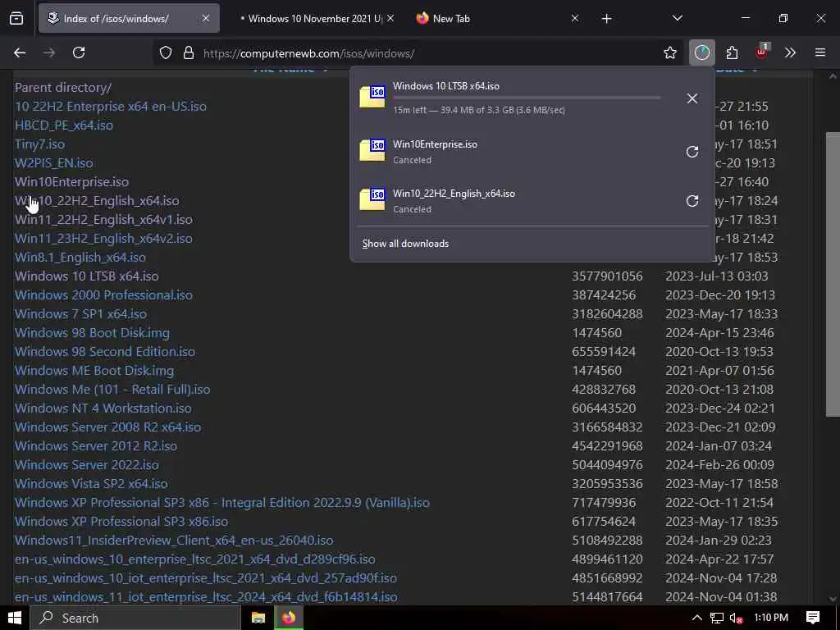This screenshot has width=840, height=630.
Task: Click the Windows 10 LTSB iso file icon in downloads
Action: coord(372,97)
